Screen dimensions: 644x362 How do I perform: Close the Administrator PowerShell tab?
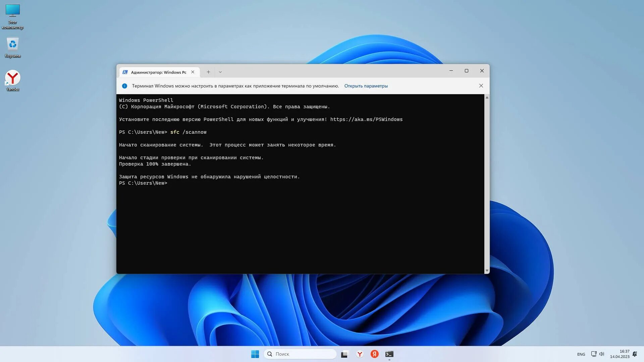tap(193, 72)
